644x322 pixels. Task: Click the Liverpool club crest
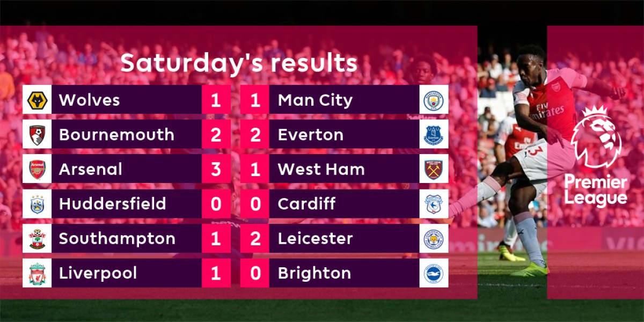37,273
